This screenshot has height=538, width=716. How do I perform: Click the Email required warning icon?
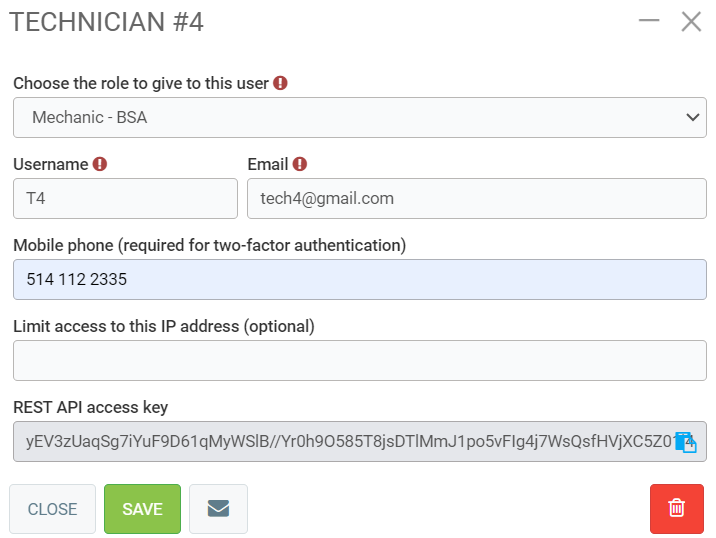[300, 164]
